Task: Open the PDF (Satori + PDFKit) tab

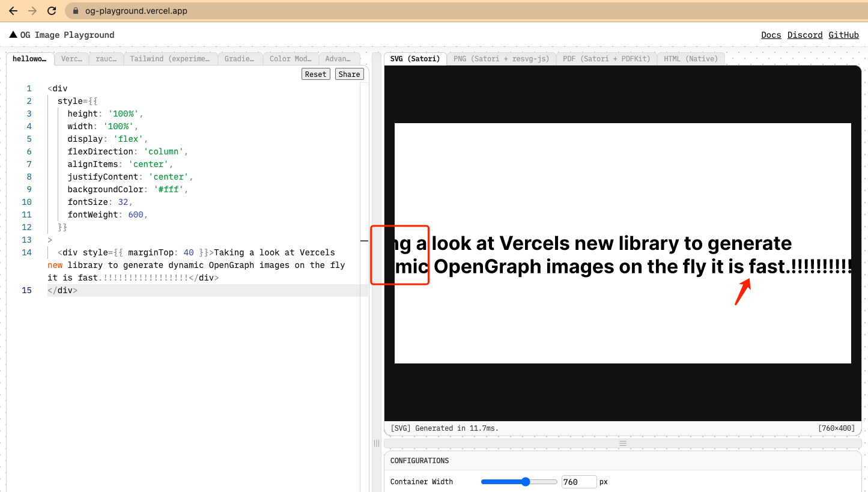Action: tap(606, 58)
